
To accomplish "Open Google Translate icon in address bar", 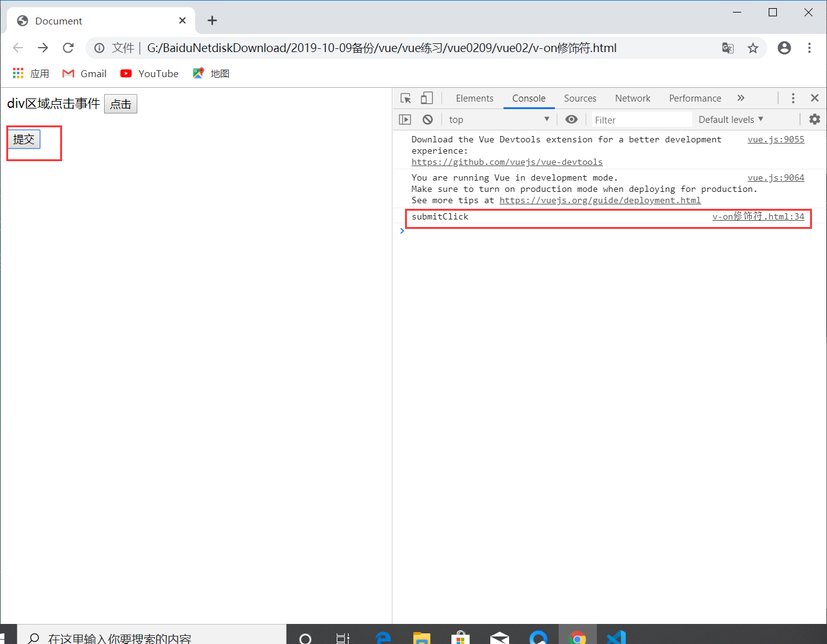I will pyautogui.click(x=727, y=48).
